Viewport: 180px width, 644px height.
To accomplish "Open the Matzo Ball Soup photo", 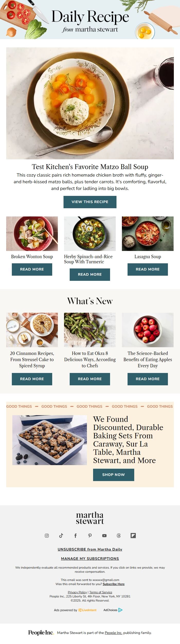I will click(90, 103).
